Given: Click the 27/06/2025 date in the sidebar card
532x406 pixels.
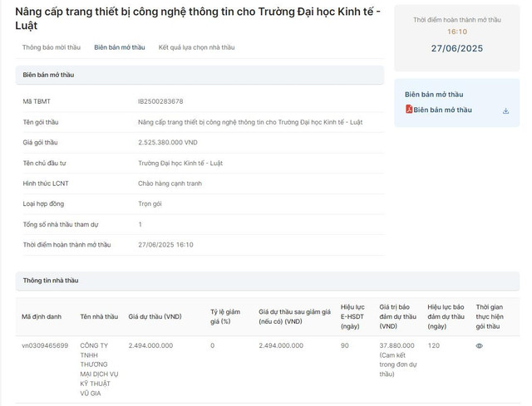Looking at the screenshot, I should [456, 48].
